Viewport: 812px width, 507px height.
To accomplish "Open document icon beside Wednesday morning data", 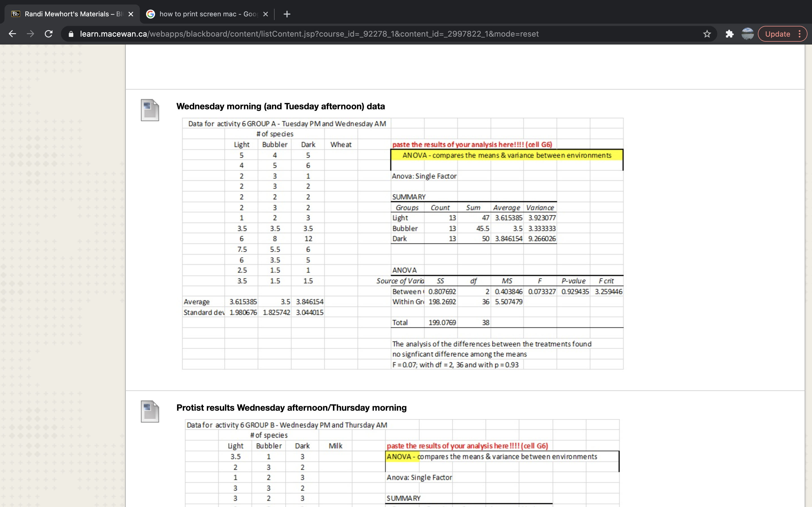I will (150, 110).
